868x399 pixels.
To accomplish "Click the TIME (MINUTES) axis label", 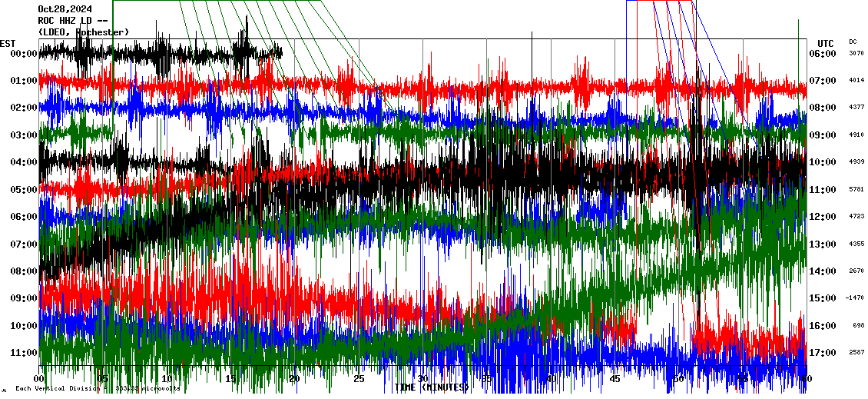I will (431, 387).
